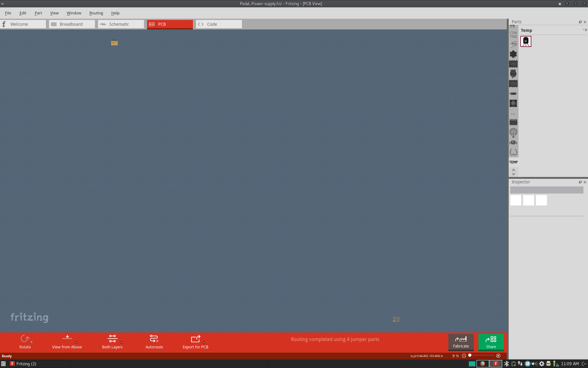
Task: Click the small component on PCB canvas
Action: (114, 43)
